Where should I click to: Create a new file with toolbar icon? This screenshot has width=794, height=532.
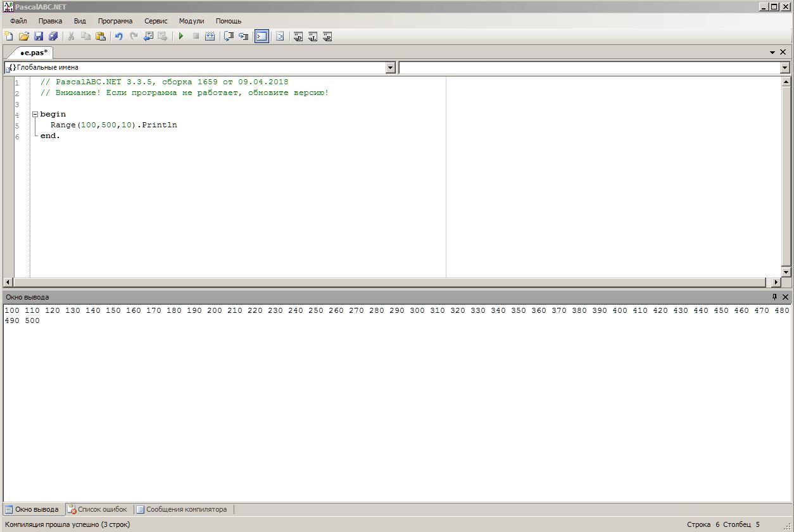click(x=9, y=37)
